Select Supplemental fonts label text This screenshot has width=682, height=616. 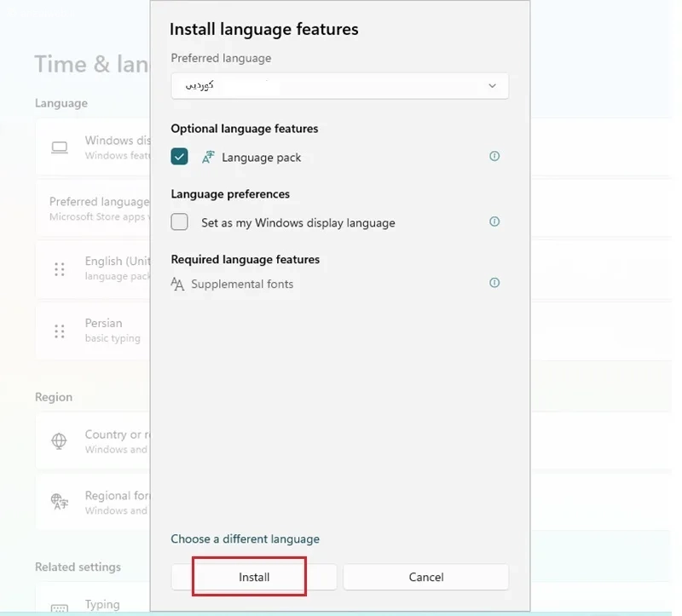click(242, 285)
